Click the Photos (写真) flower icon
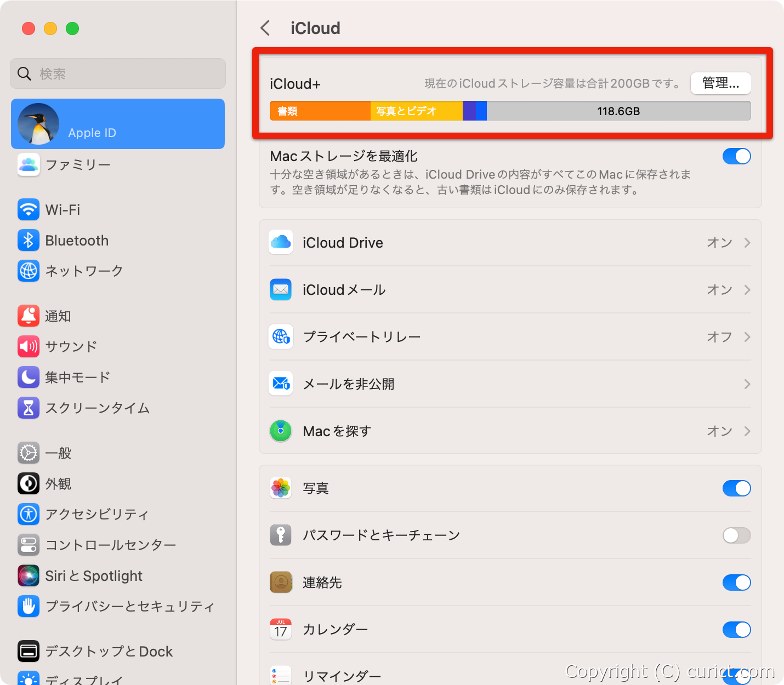The height and width of the screenshot is (685, 784). point(281,488)
